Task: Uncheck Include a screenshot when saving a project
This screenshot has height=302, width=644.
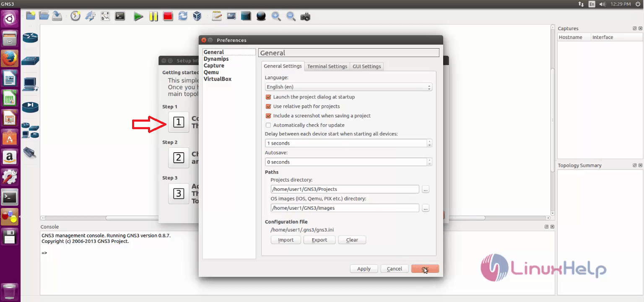Action: click(268, 116)
